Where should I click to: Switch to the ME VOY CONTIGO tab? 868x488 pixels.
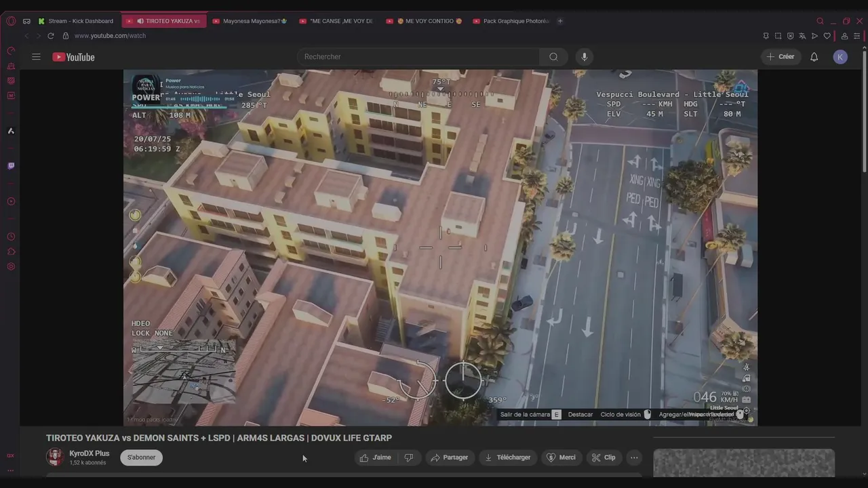[424, 21]
